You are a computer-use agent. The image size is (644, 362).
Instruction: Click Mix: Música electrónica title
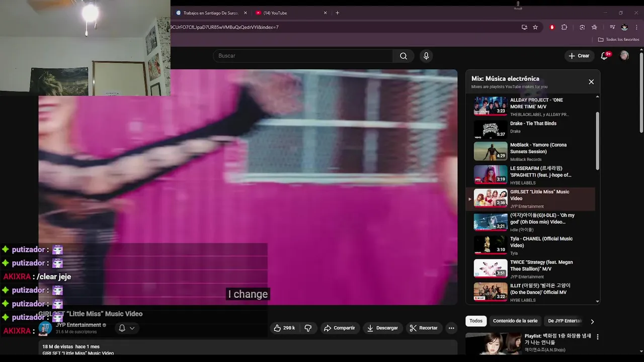[x=505, y=78]
